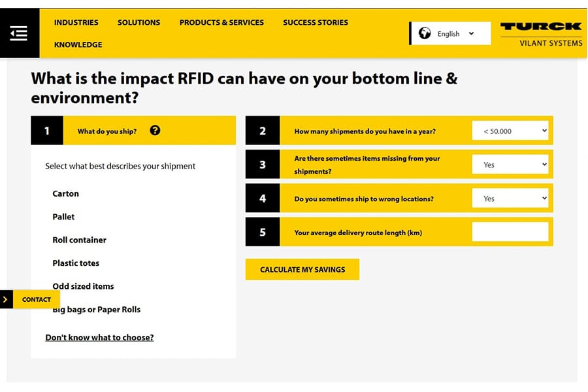
Task: Open the Solutions menu
Action: tap(139, 22)
